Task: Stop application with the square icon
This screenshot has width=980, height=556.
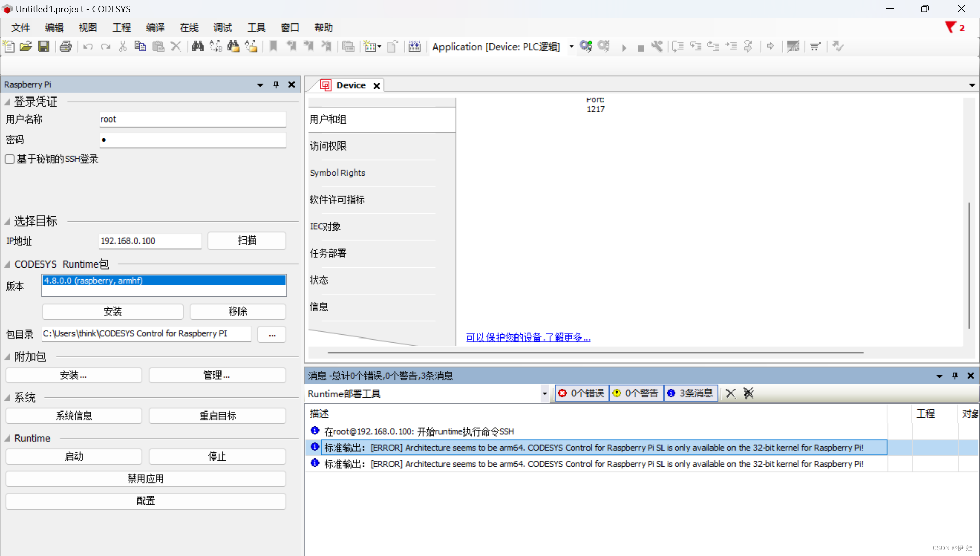Action: coord(641,48)
